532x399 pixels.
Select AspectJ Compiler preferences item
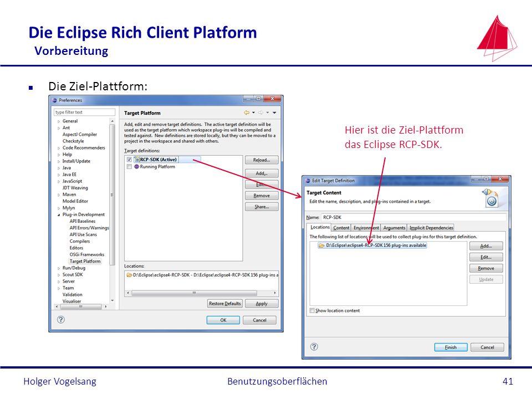coord(79,134)
